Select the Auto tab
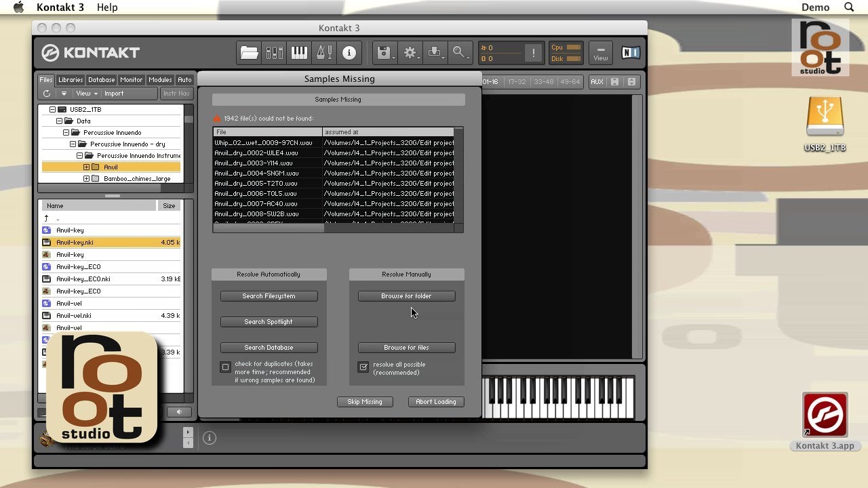The image size is (868, 488). point(184,79)
